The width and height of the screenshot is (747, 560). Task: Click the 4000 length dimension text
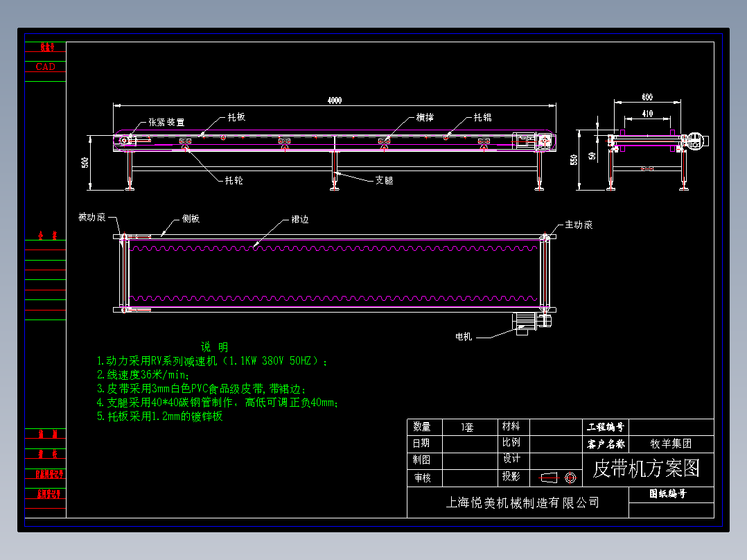click(x=335, y=100)
